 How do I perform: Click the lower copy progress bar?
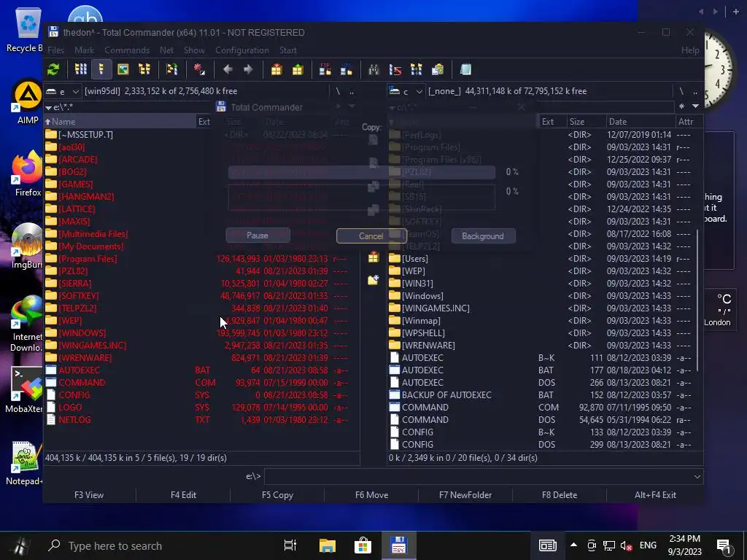coord(362,197)
